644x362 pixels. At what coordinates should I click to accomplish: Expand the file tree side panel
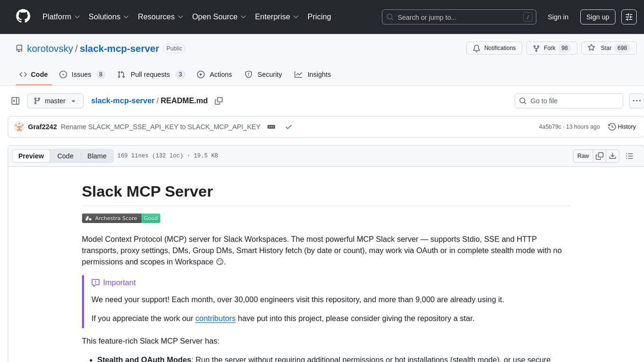pyautogui.click(x=16, y=101)
